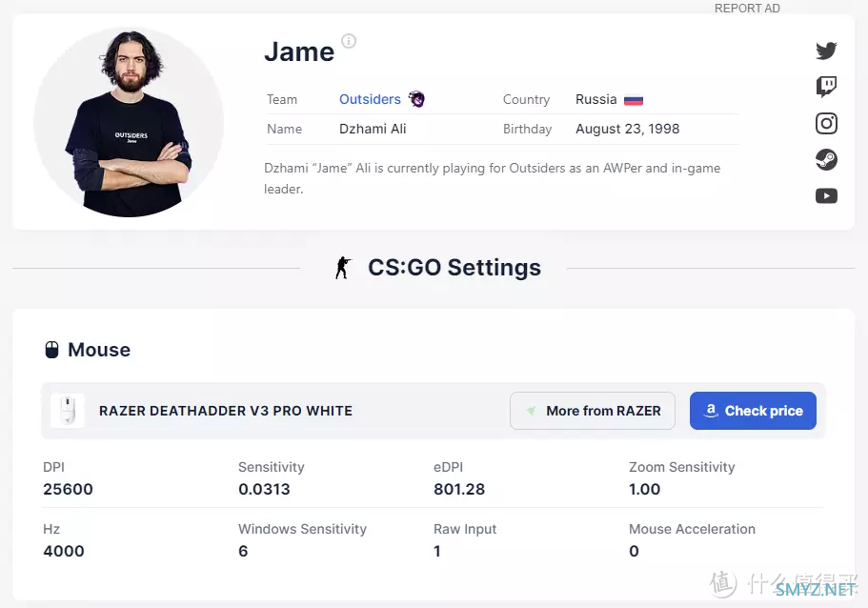Click the Outsiders team logo icon
The image size is (868, 608).
click(416, 99)
